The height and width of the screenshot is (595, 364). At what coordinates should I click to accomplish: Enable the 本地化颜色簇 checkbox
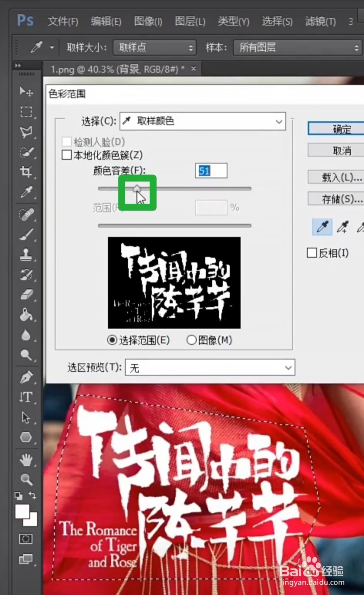pos(67,155)
